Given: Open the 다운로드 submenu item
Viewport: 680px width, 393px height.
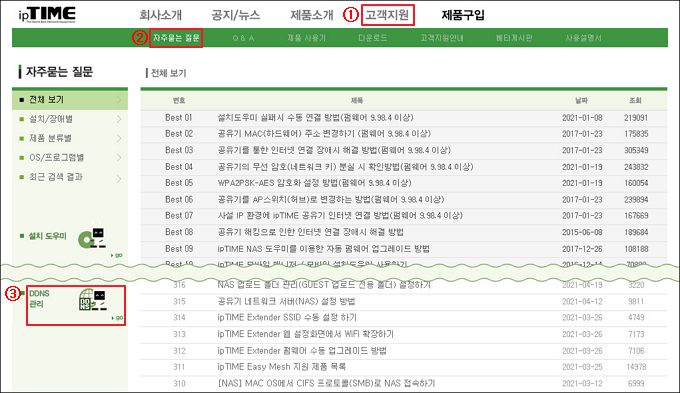Looking at the screenshot, I should tap(373, 38).
